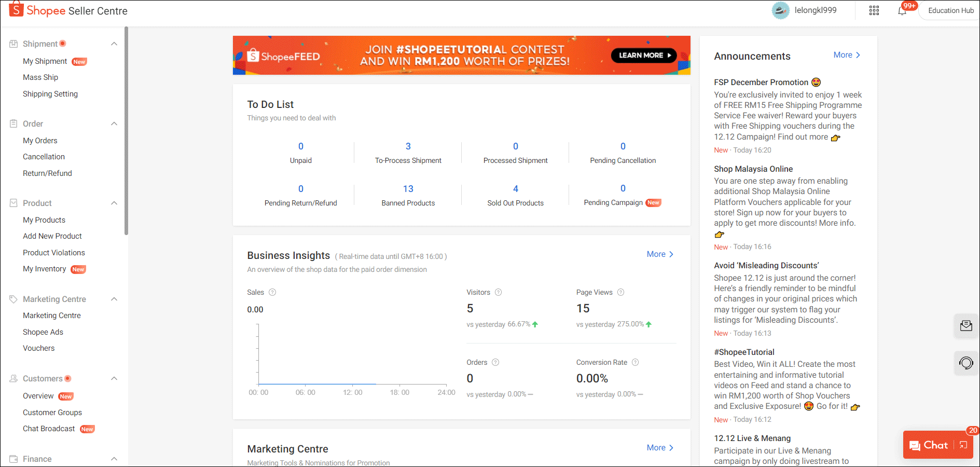The width and height of the screenshot is (980, 467).
Task: Click the Shopee logo in the header
Action: click(x=16, y=10)
